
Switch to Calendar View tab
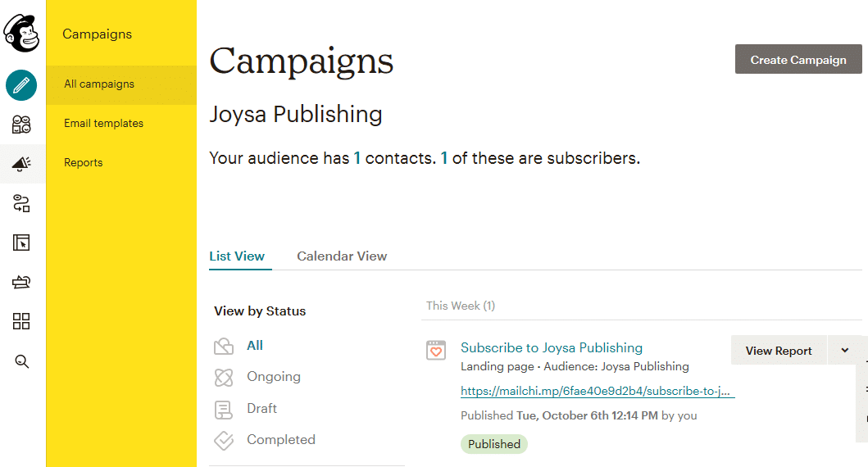pyautogui.click(x=342, y=256)
